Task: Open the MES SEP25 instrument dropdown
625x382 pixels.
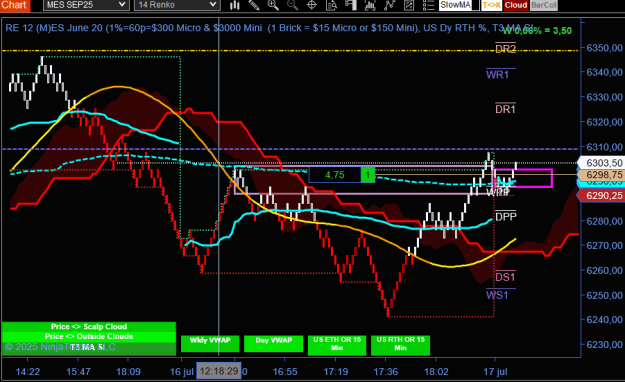Action: coord(86,5)
